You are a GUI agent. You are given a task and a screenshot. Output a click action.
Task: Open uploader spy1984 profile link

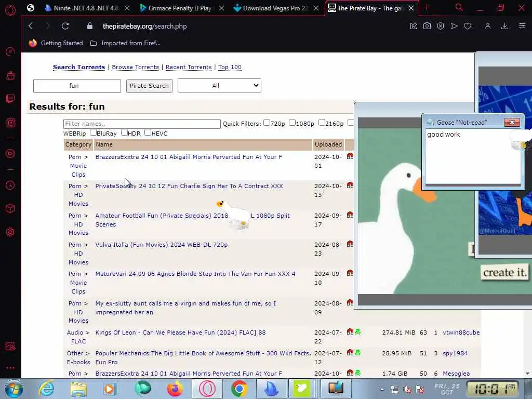click(455, 353)
